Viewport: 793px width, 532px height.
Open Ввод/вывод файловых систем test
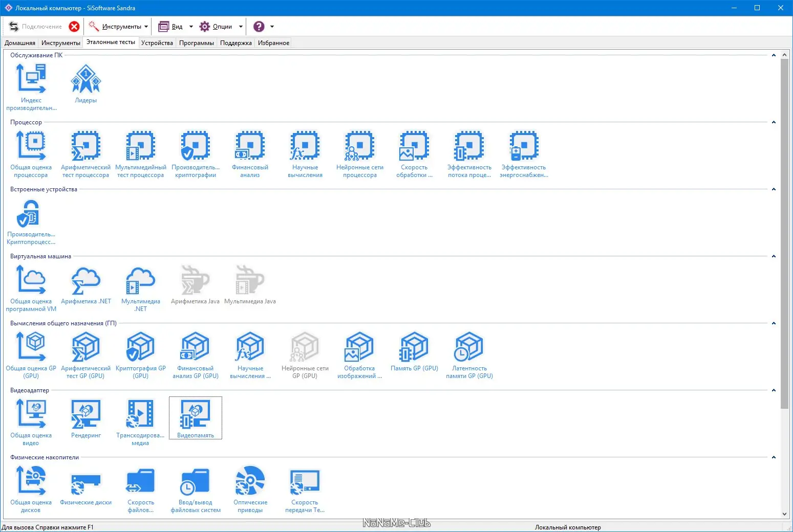[x=196, y=489]
